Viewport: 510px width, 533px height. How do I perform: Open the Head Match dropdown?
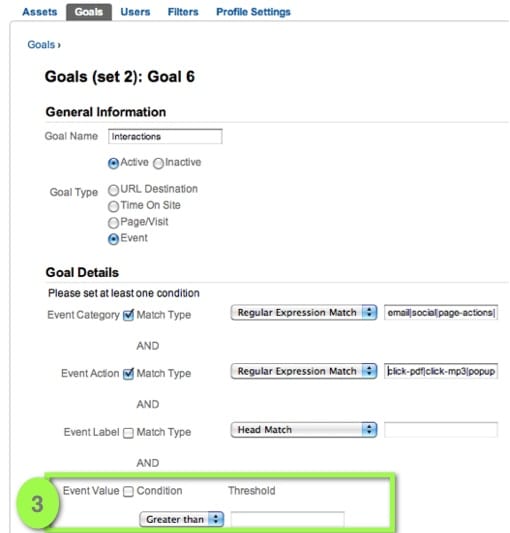pyautogui.click(x=304, y=430)
